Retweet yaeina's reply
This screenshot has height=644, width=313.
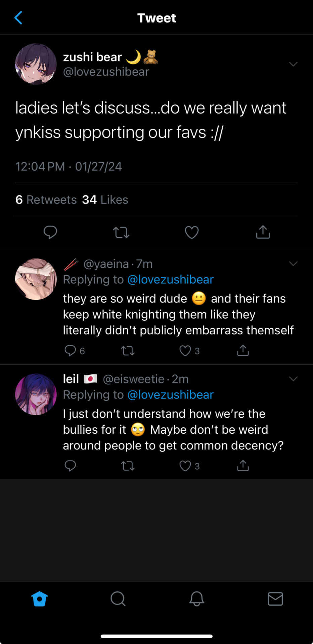pyautogui.click(x=128, y=351)
